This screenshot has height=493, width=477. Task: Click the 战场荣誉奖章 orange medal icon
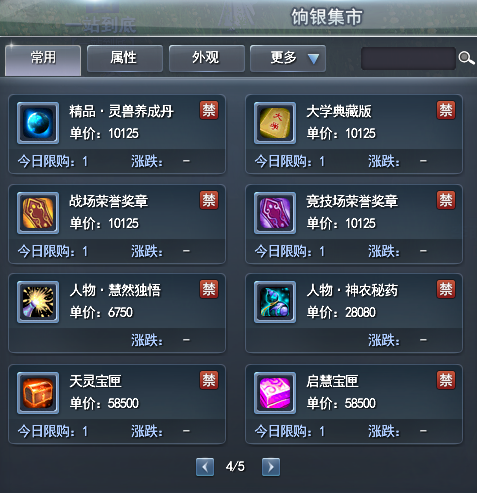tap(38, 213)
